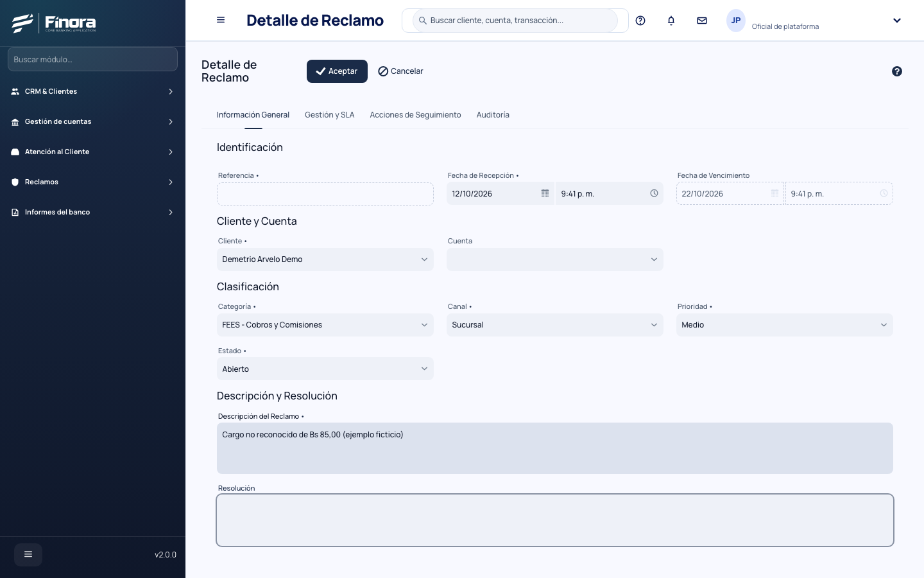This screenshot has height=578, width=924.
Task: Open the Cliente dropdown
Action: click(x=325, y=259)
